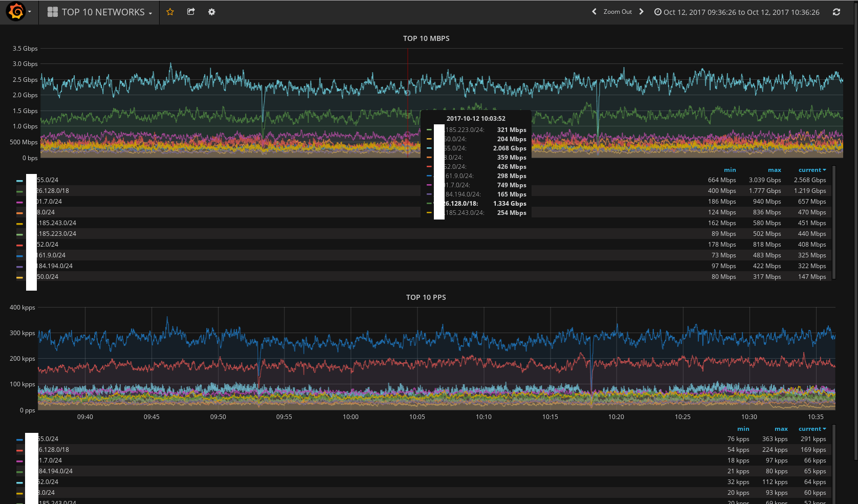Shift time range backward with left arrow
This screenshot has width=858, height=504.
click(594, 12)
